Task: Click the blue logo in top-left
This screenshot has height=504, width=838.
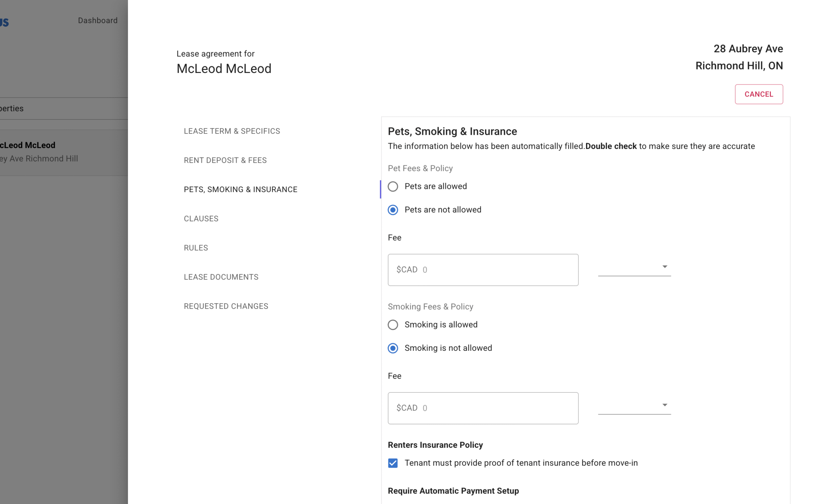Action: [x=4, y=22]
